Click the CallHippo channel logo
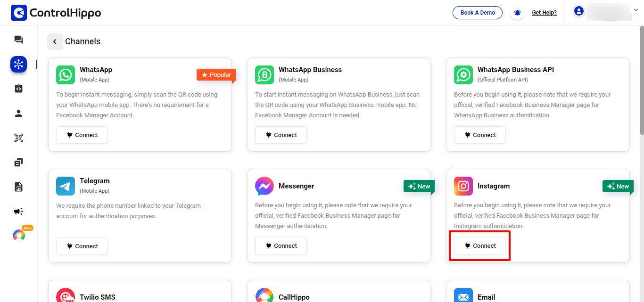644x302 pixels. (x=264, y=295)
